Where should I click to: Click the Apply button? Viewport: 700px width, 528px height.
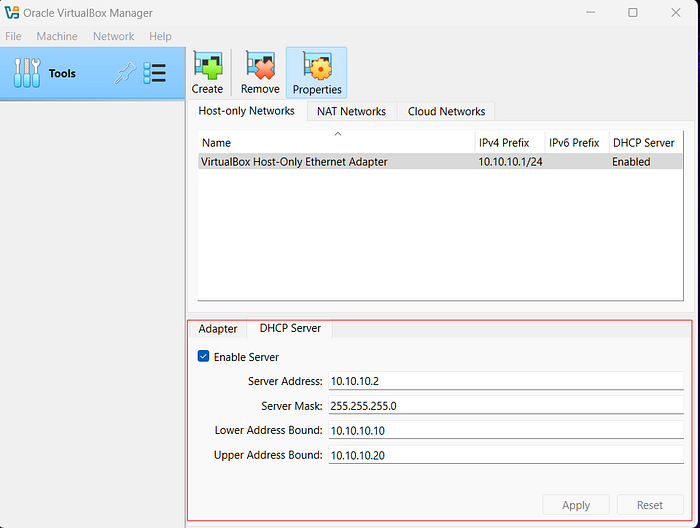pos(576,505)
